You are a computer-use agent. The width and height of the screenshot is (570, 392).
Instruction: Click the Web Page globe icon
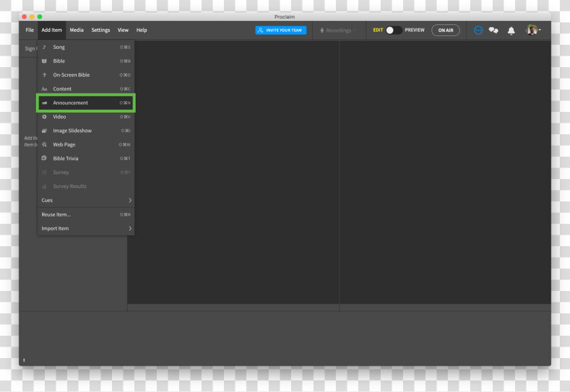[44, 144]
